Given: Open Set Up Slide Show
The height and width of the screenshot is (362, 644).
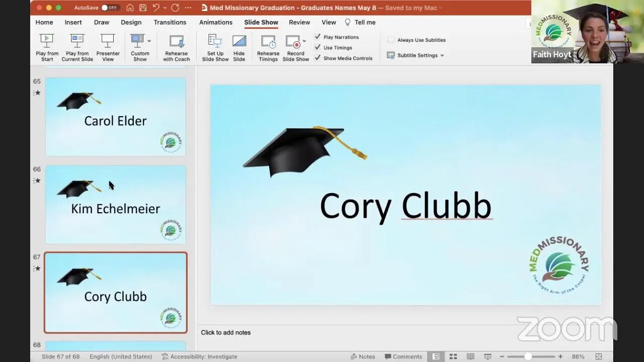Looking at the screenshot, I should click(215, 48).
